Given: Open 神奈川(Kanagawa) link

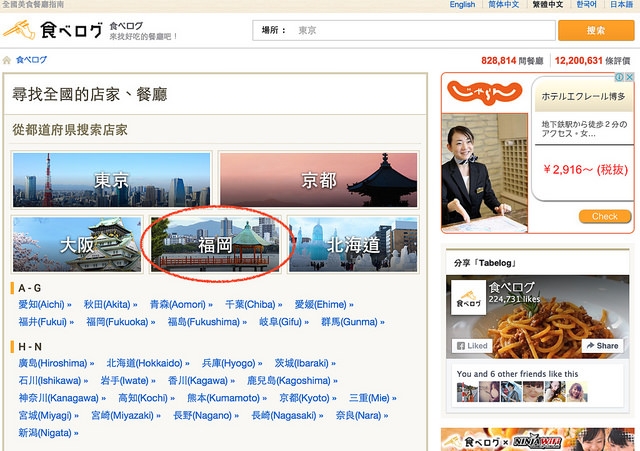Looking at the screenshot, I should pos(62,398).
